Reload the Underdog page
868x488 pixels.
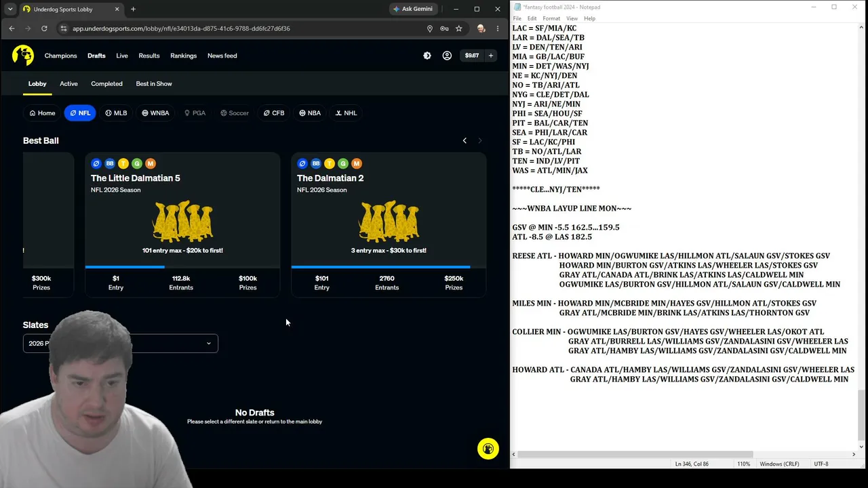coord(44,28)
